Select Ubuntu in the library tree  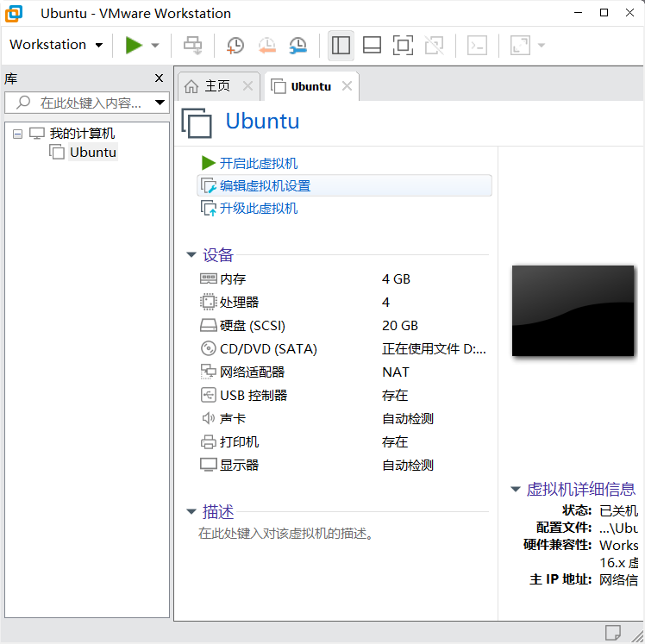click(93, 152)
